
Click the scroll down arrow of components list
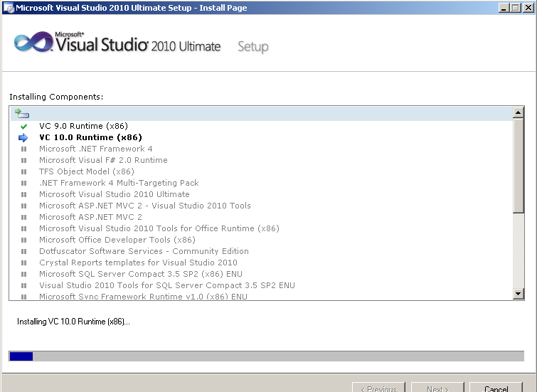tap(519, 294)
